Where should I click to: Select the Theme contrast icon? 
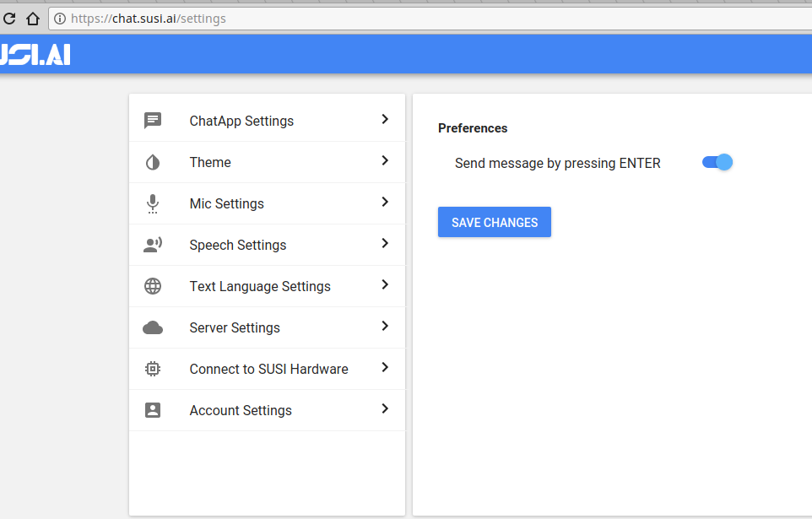153,161
